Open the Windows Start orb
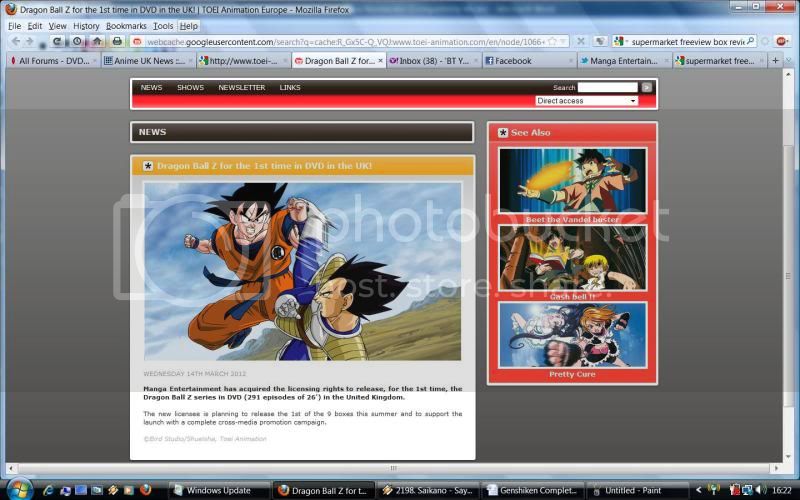Screen dimensions: 800x500 click(x=19, y=490)
